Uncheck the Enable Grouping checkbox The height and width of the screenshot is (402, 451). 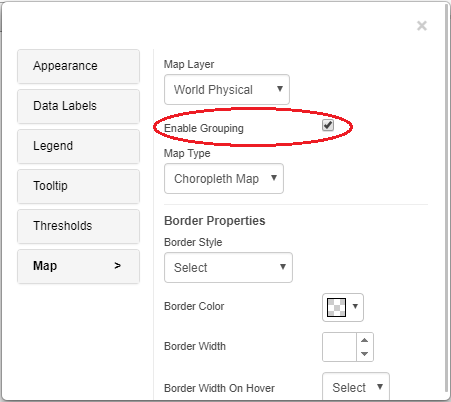pyautogui.click(x=328, y=125)
